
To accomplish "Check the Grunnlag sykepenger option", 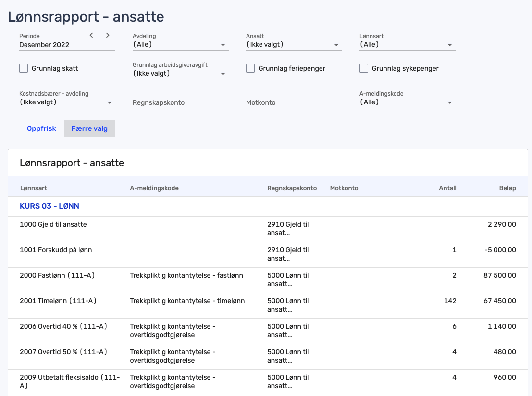I will [x=364, y=68].
